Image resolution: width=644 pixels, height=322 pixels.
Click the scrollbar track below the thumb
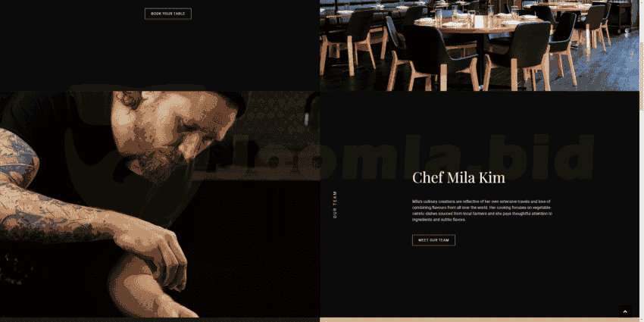[x=642, y=214]
